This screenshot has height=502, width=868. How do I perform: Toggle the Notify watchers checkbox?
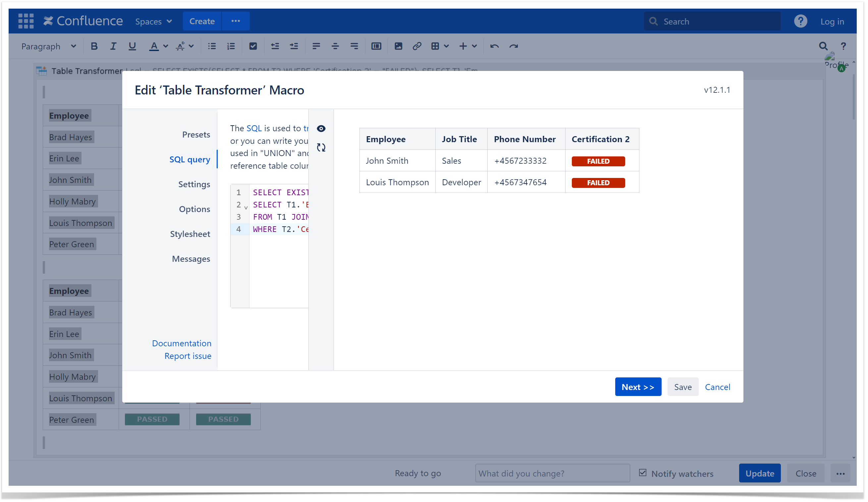642,473
